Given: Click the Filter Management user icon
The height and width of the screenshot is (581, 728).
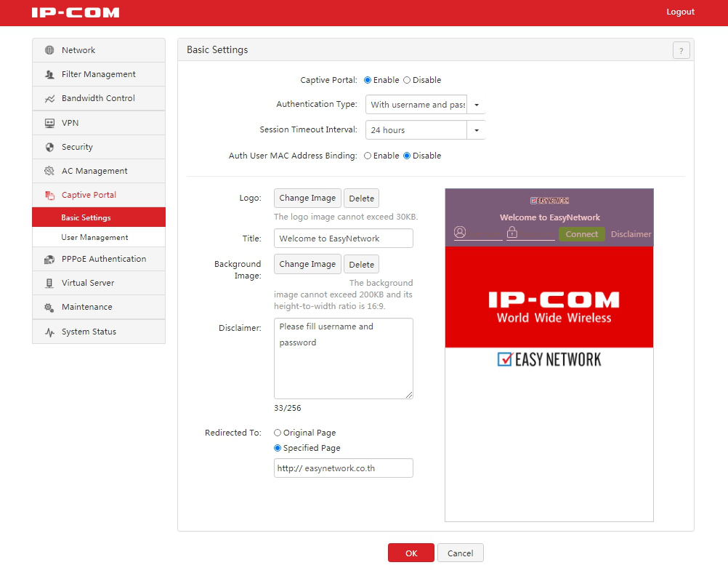Looking at the screenshot, I should (49, 74).
